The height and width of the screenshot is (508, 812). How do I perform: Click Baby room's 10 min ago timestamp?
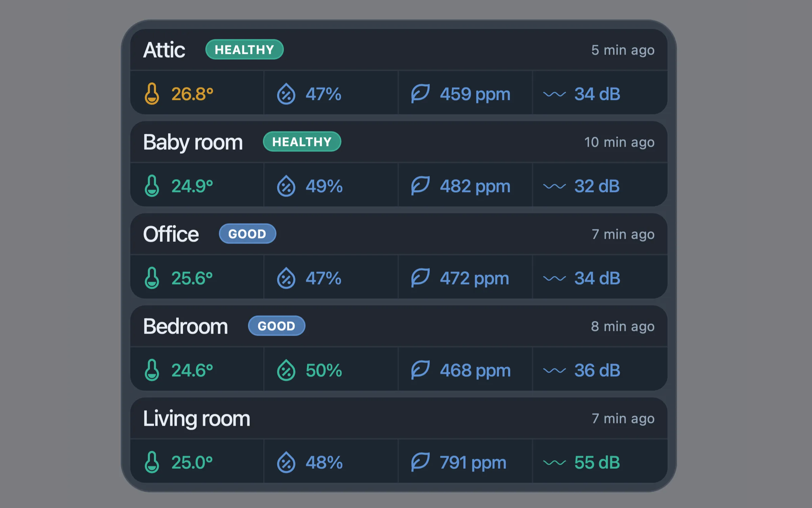[x=619, y=143]
